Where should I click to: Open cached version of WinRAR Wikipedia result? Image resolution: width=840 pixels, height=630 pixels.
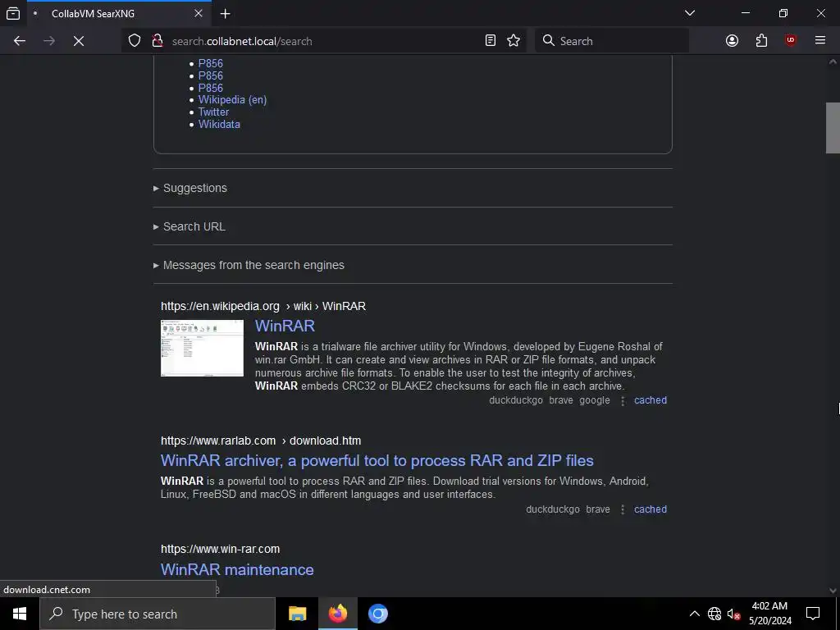pyautogui.click(x=651, y=400)
